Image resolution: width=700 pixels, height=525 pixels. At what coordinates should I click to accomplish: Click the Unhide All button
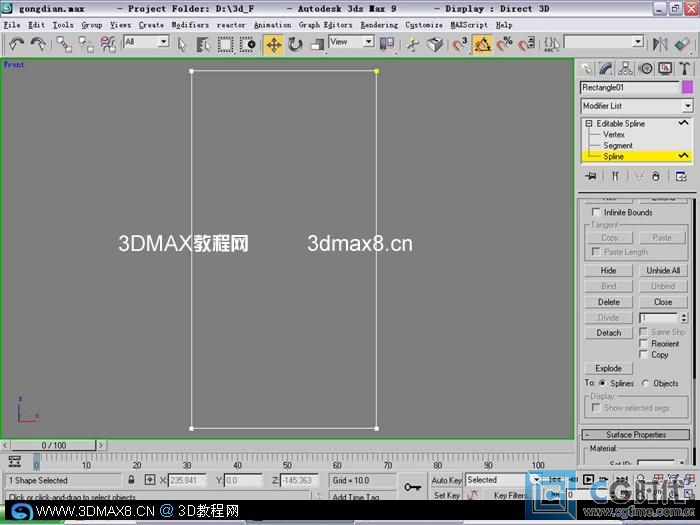coord(663,271)
